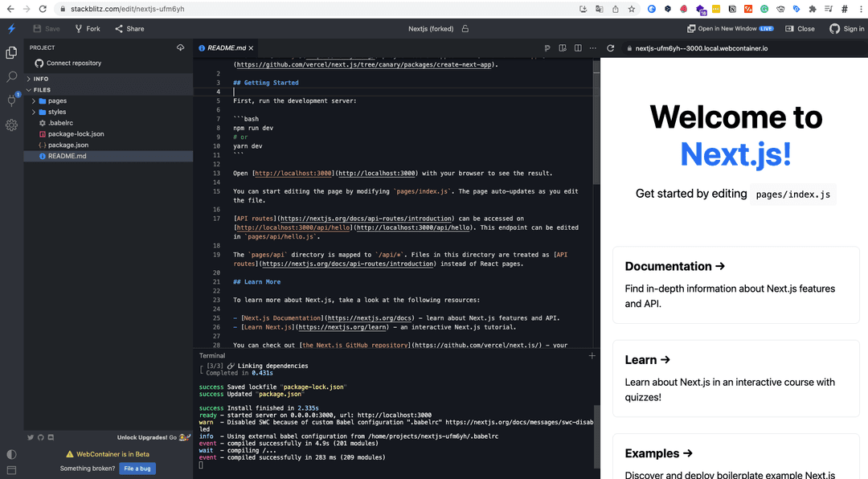Expand the INFO section
868x479 pixels.
(41, 79)
